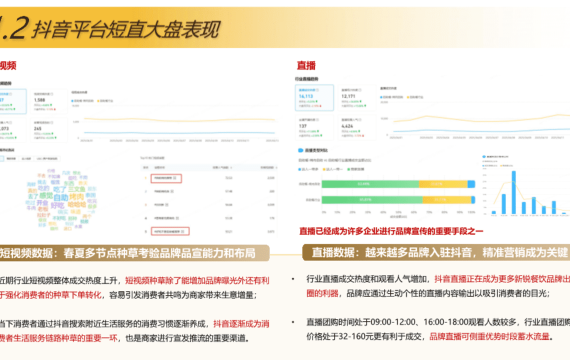This screenshot has width=570, height=360.
Task: Select the 14,113 live-stream metric card
Action: 314,97
